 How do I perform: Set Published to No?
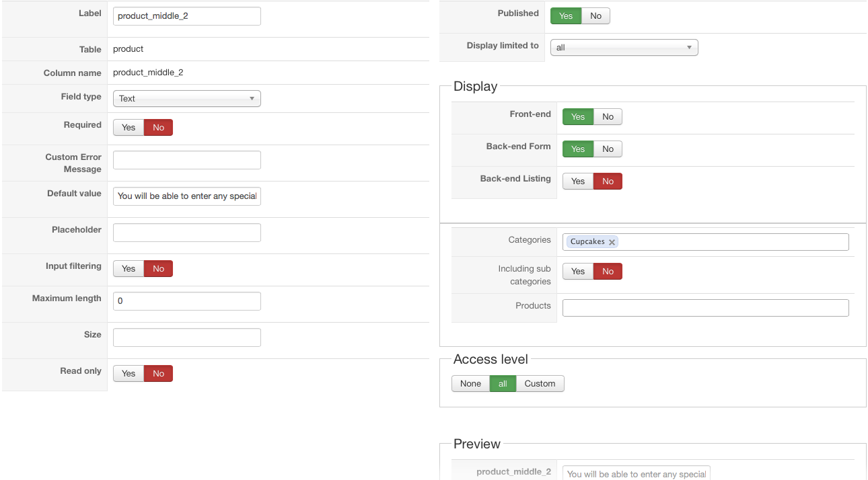[595, 16]
